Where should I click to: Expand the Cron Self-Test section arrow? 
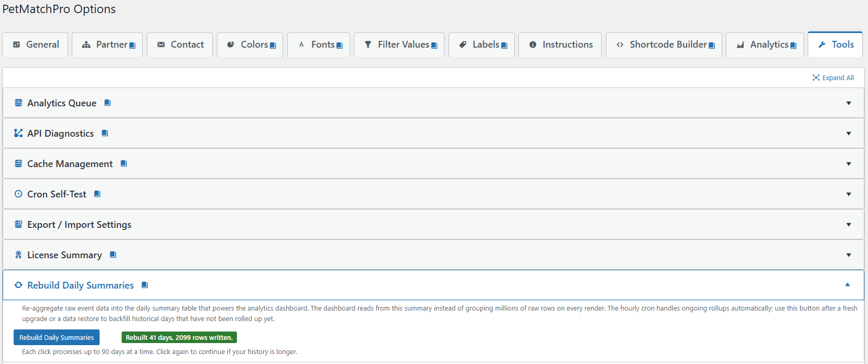[849, 194]
